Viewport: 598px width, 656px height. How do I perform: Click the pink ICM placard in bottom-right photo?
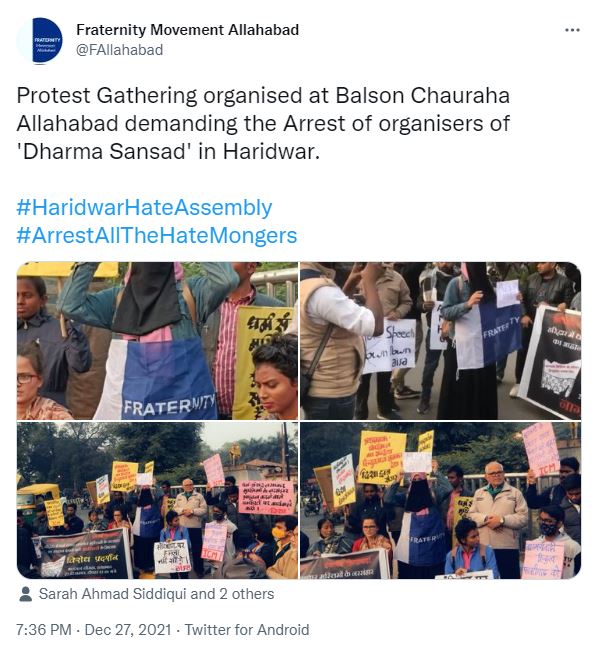click(x=541, y=449)
